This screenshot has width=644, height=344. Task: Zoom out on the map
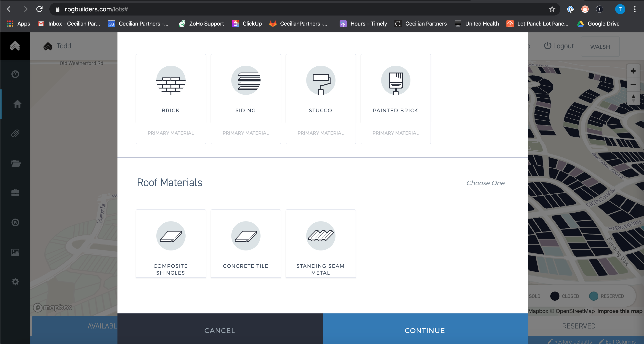(x=633, y=85)
